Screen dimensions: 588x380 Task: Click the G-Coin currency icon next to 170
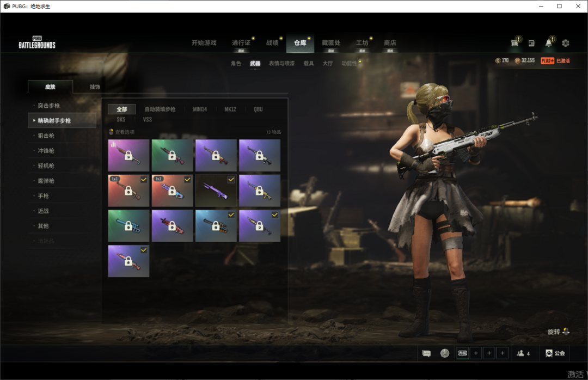pos(498,61)
